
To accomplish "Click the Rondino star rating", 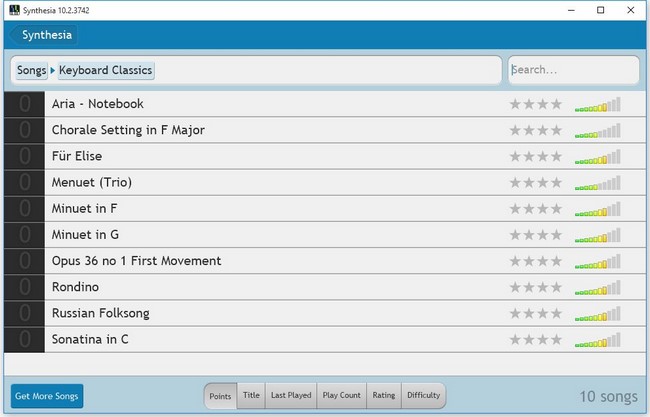I will click(536, 287).
